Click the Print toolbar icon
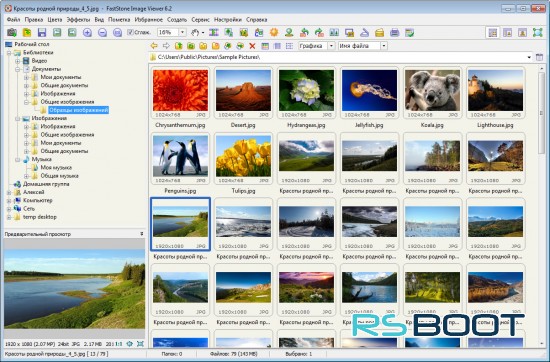Viewport: 550px width, 362px height. pos(395,33)
